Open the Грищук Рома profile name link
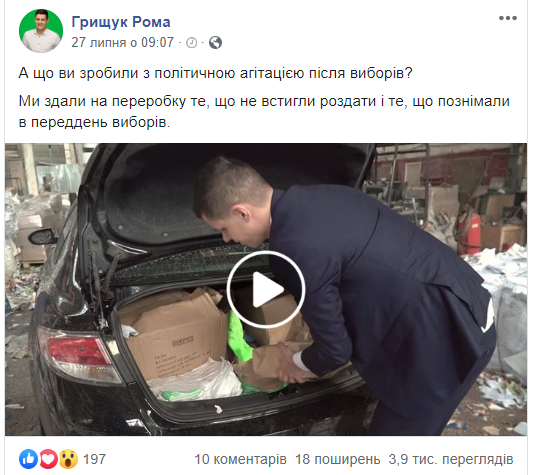 [x=121, y=22]
